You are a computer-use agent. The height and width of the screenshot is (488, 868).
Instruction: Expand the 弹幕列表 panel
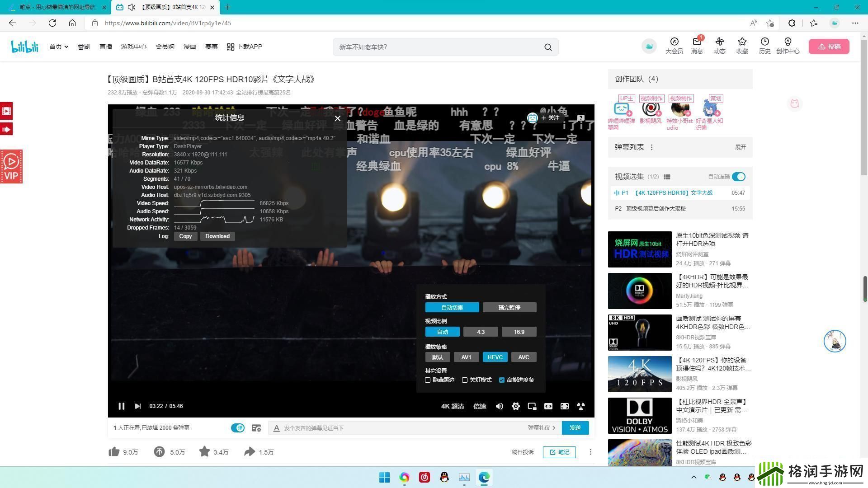pyautogui.click(x=740, y=147)
